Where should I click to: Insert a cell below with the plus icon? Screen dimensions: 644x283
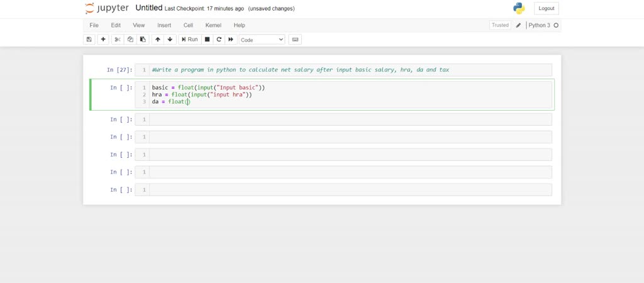(x=103, y=40)
